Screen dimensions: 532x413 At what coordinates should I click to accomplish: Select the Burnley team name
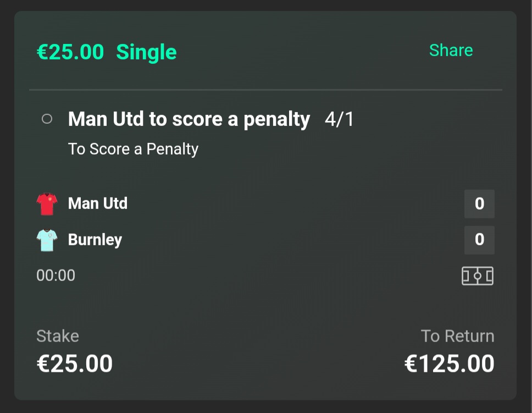[x=95, y=240]
